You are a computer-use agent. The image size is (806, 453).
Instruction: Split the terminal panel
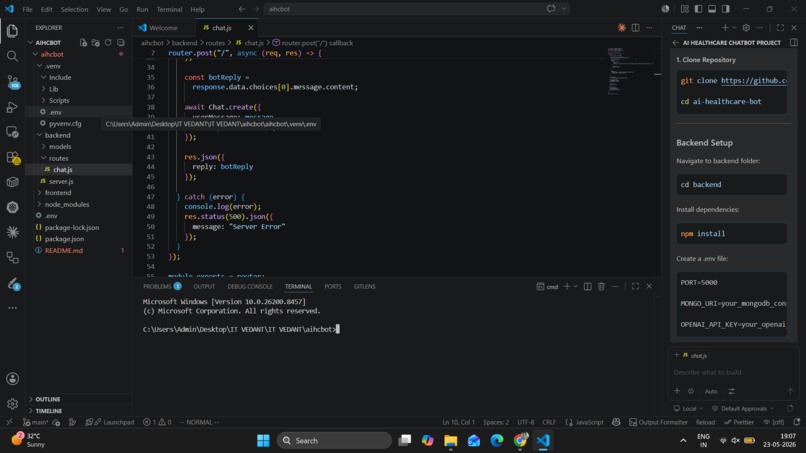point(588,286)
